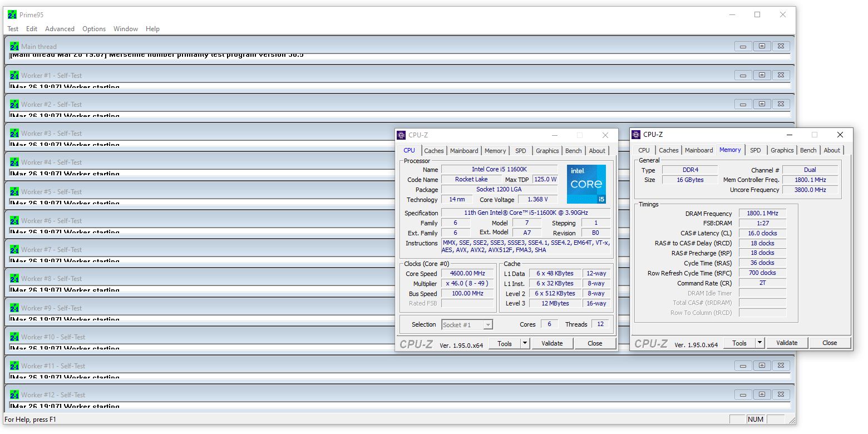868x434 pixels.
Task: Select the processor name 'Intel Core i5 11600K'
Action: click(500, 169)
